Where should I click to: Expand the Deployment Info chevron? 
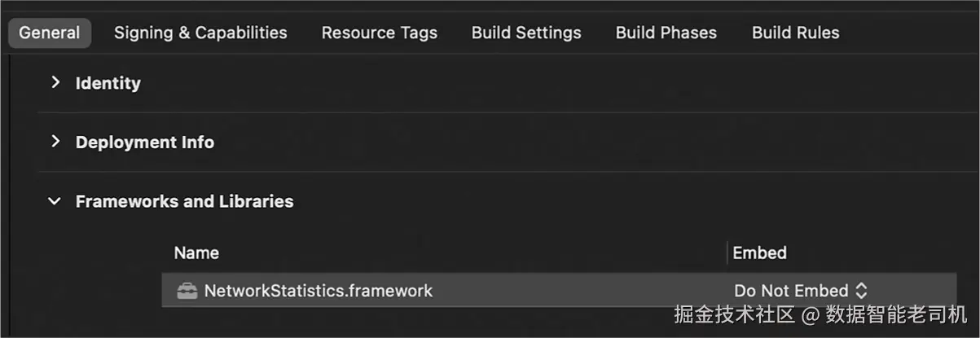(x=55, y=142)
